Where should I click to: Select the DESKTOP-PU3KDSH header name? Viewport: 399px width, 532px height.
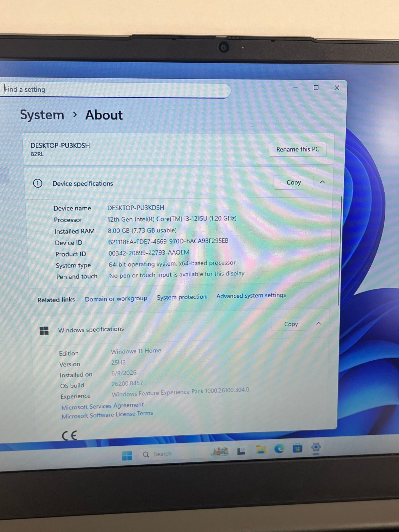tap(60, 145)
